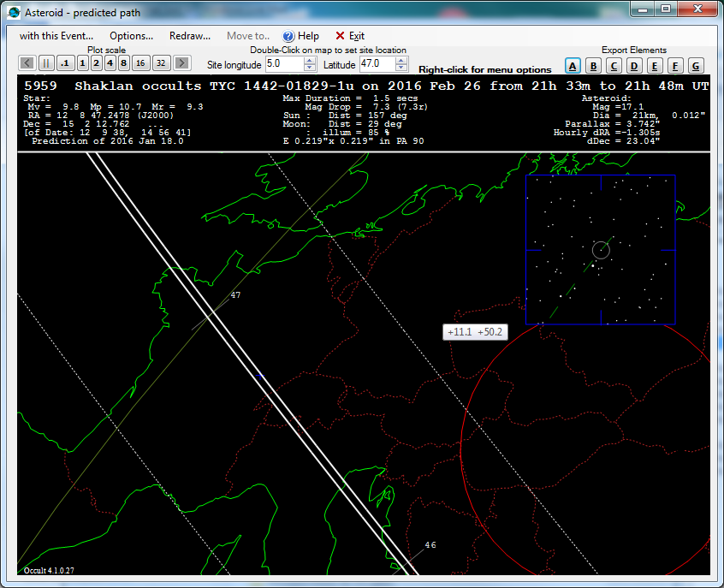Click the Latitude spinner arrows

(x=402, y=64)
